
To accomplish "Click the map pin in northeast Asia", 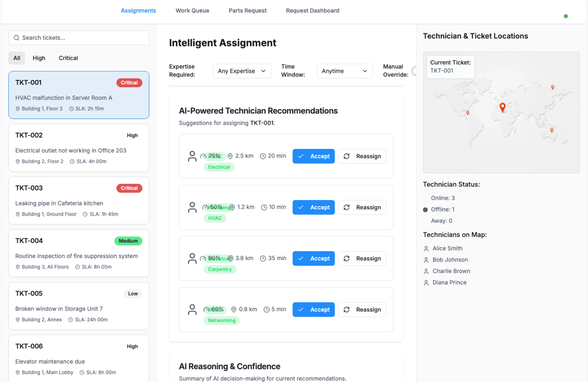I will [552, 87].
